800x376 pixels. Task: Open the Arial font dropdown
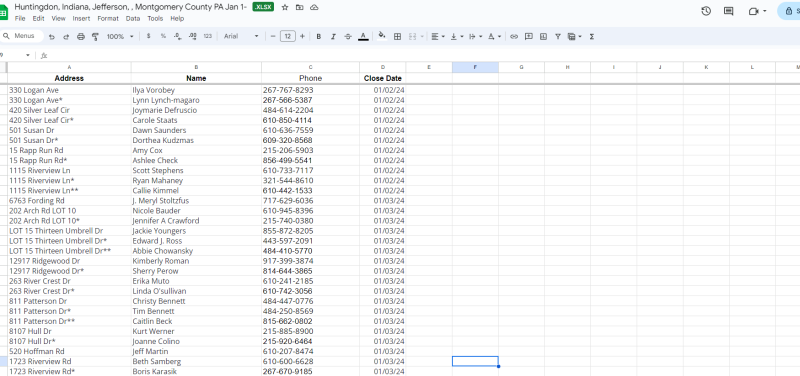tap(241, 36)
